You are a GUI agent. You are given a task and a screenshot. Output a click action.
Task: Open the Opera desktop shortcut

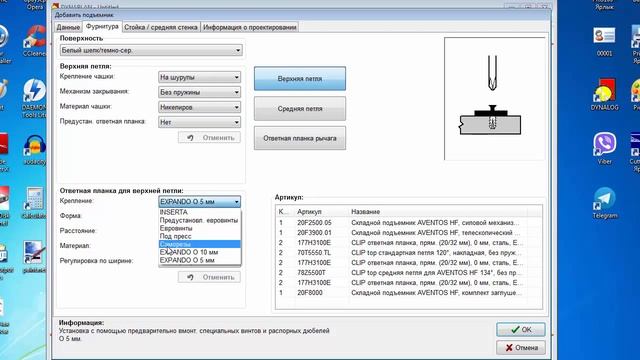pyautogui.click(x=34, y=6)
